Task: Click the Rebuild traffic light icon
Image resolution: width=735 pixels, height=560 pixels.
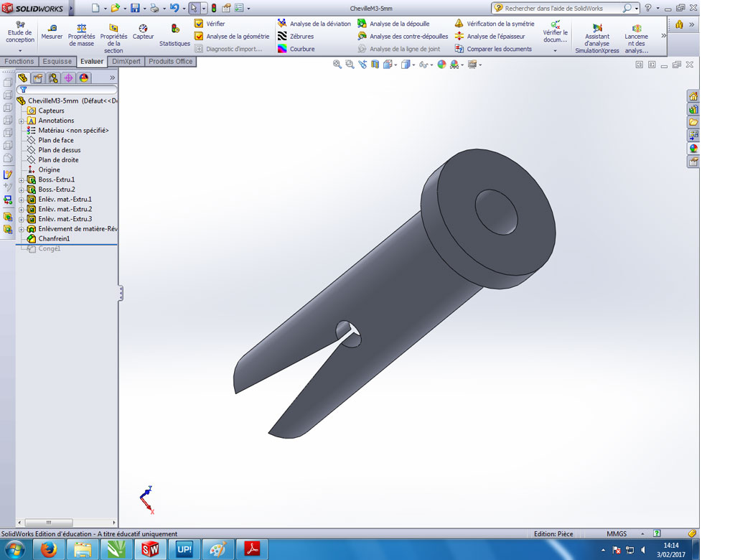Action: pos(214,8)
